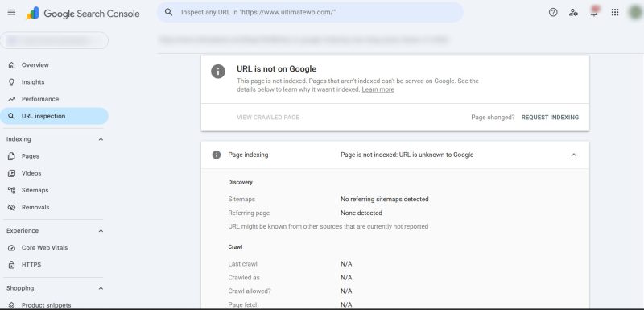This screenshot has width=644, height=310.
Task: Select URL inspection in sidebar
Action: (54, 116)
